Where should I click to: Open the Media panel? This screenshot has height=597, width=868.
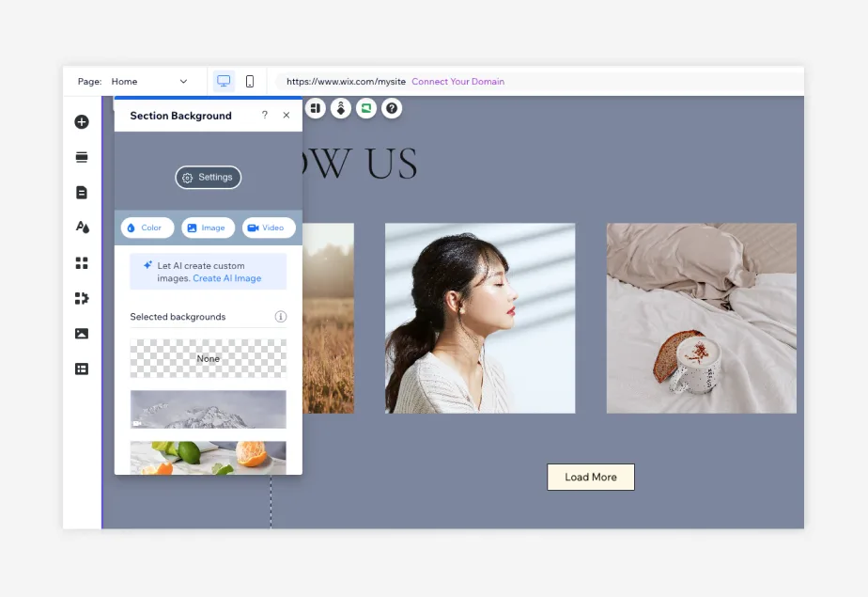81,333
